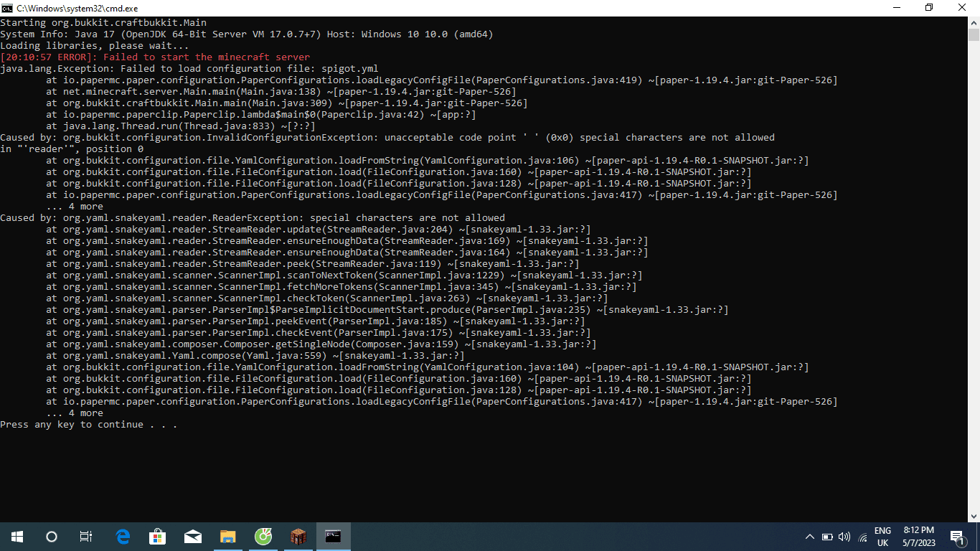Click the "System Info: Java 17" line
This screenshot has height=551, width=980.
pyautogui.click(x=247, y=34)
